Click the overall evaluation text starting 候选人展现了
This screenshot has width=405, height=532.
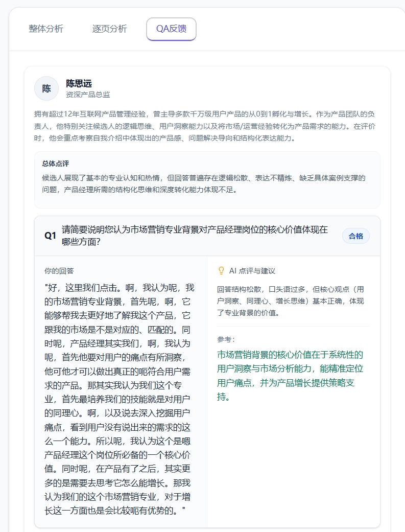203,183
